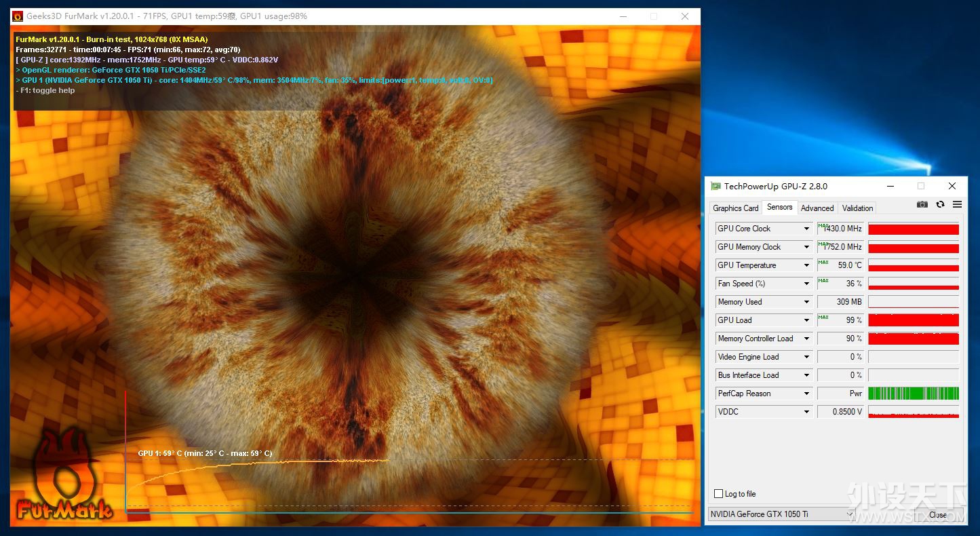Expand the Fan Speed (%) sensor dropdown
This screenshot has width=980, height=536.
pos(806,284)
